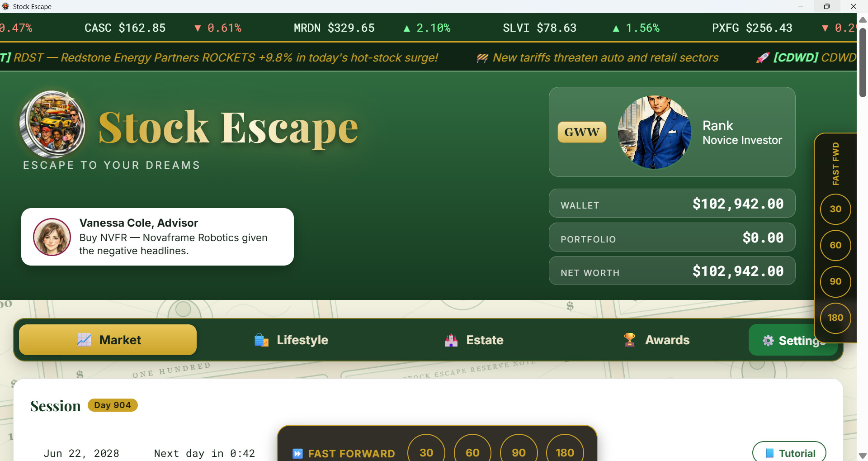Viewport: 868px width, 461px height.
Task: Click the rocket icon beside CDWD headline
Action: click(x=763, y=58)
